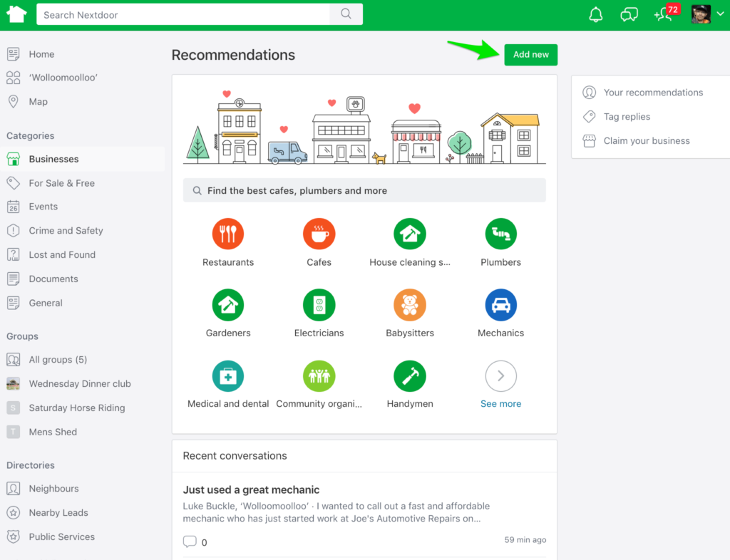The image size is (730, 560).
Task: Click the See more link text
Action: (x=501, y=404)
